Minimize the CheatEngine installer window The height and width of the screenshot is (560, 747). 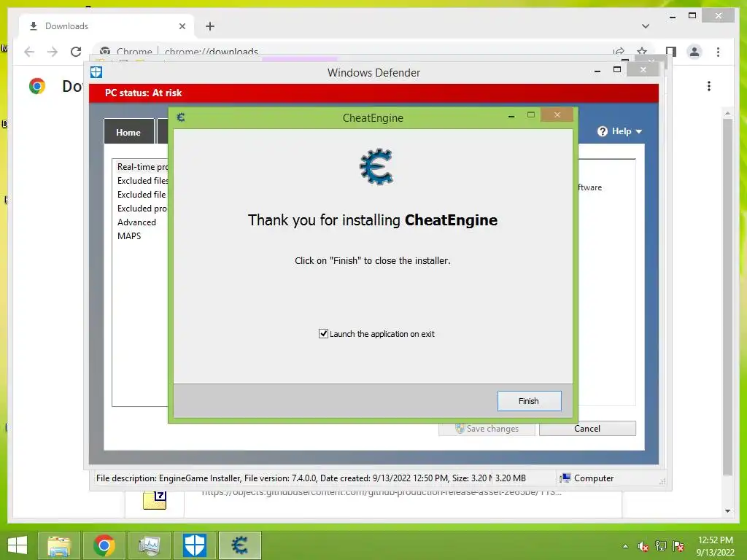click(x=511, y=116)
